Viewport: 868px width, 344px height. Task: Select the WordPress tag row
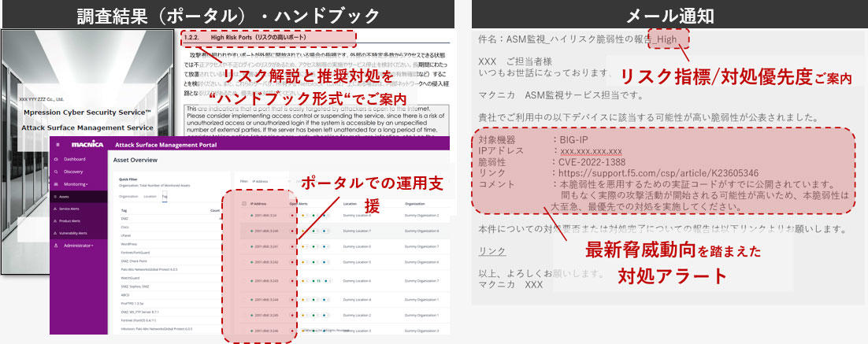click(x=130, y=246)
